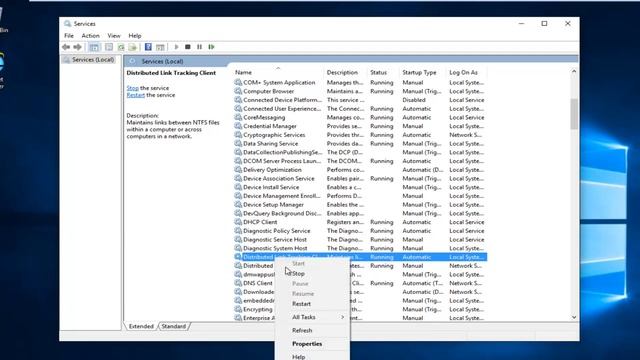This screenshot has height=360, width=640.
Task: Select Device Association Service row
Action: (360, 178)
